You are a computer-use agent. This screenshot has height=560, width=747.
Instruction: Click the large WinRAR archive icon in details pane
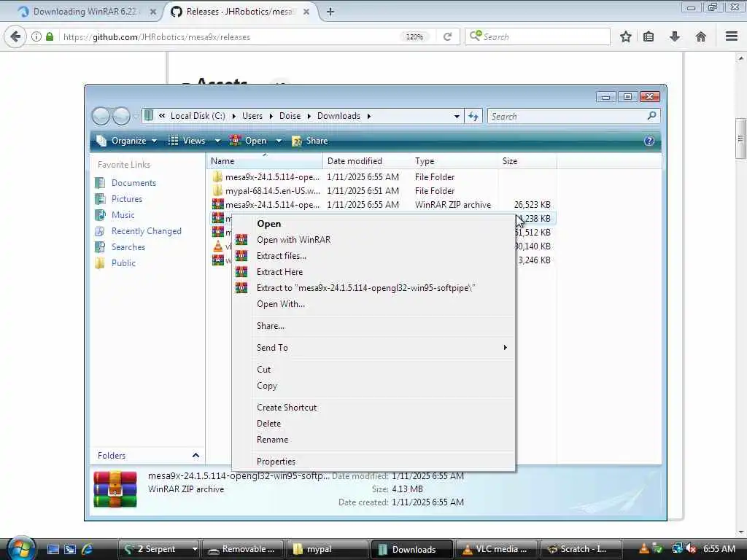tap(115, 489)
